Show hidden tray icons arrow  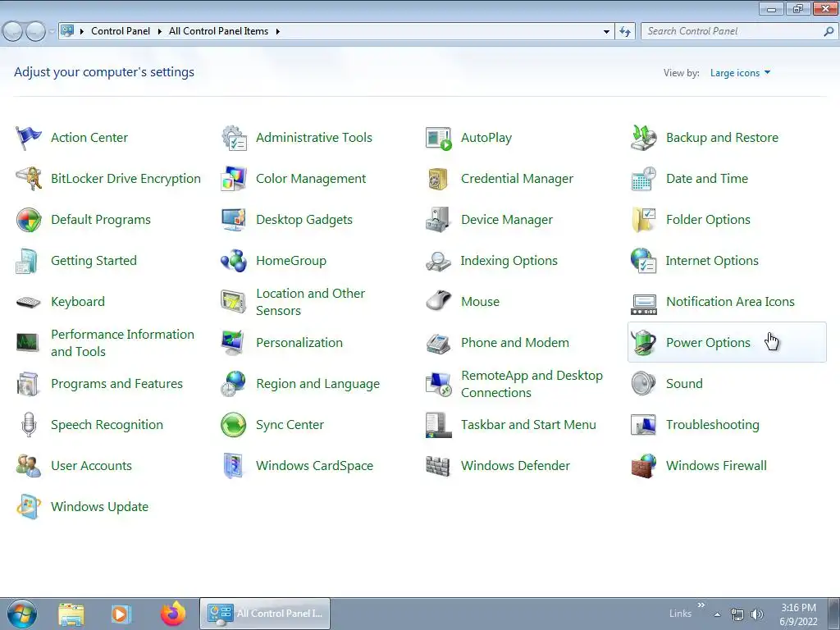click(717, 614)
